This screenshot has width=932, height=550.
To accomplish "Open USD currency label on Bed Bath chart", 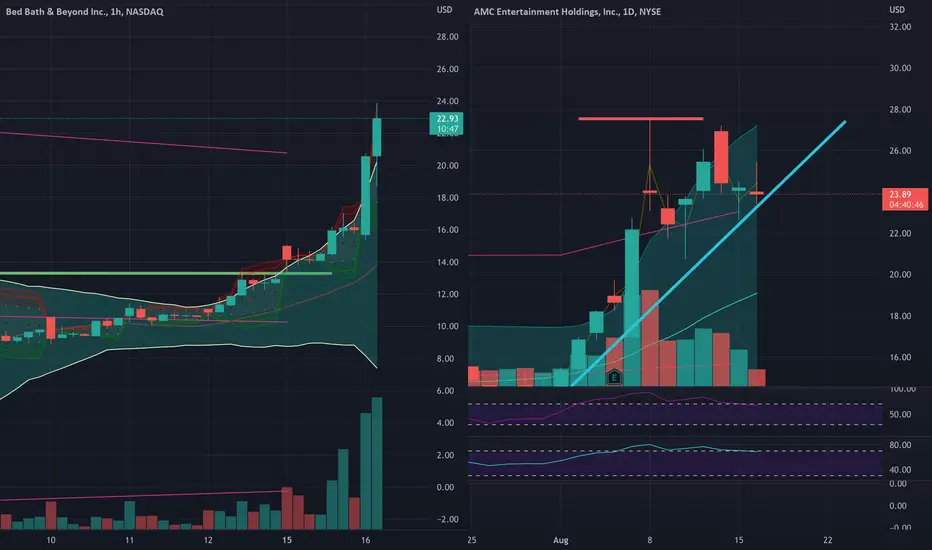I will (x=445, y=10).
